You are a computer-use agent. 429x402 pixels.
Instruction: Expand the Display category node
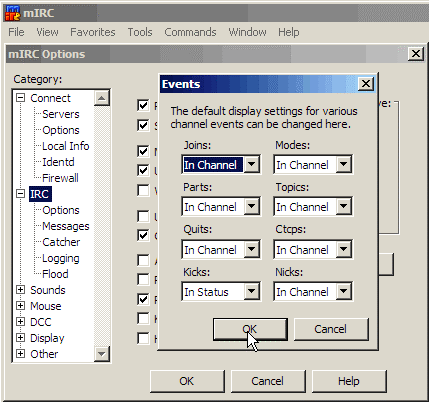point(21,338)
